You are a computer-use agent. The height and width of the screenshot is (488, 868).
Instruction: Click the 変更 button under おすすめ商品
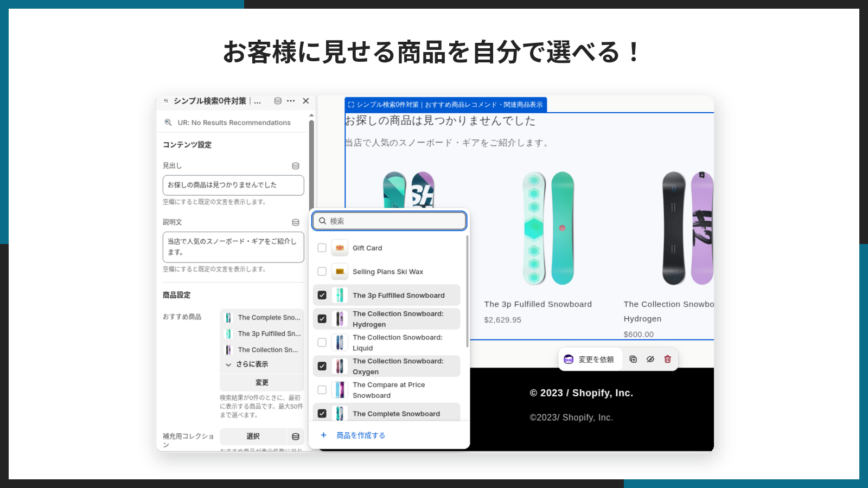click(262, 383)
